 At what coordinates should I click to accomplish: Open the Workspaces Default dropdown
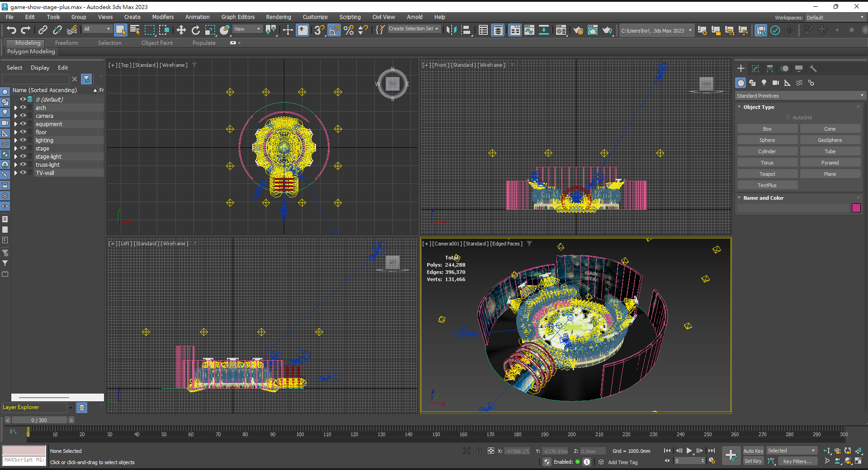tap(835, 18)
